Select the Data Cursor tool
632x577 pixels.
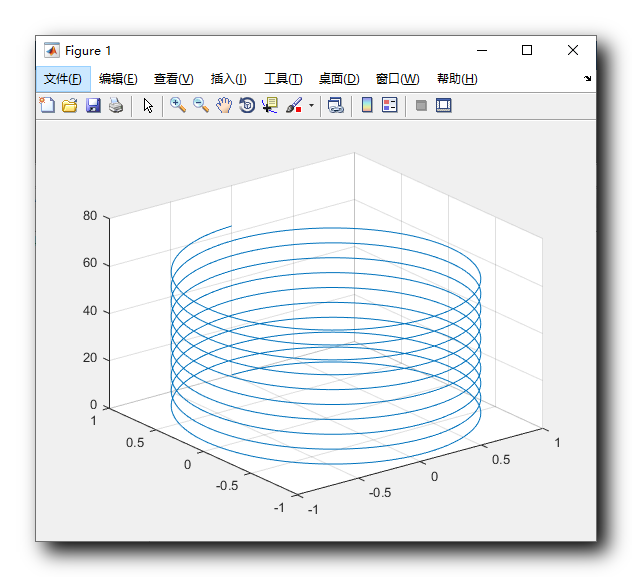pyautogui.click(x=270, y=106)
